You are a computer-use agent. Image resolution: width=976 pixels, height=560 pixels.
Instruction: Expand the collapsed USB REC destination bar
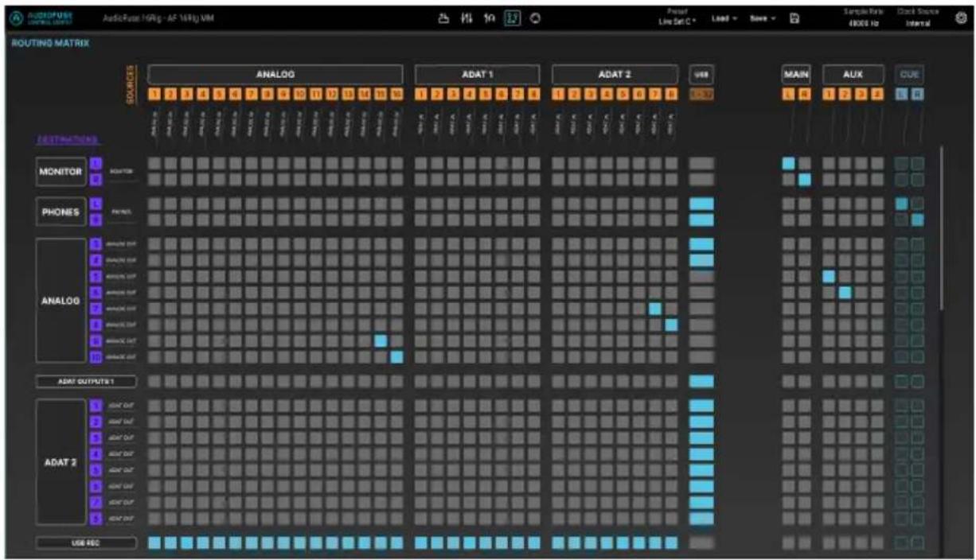click(86, 542)
